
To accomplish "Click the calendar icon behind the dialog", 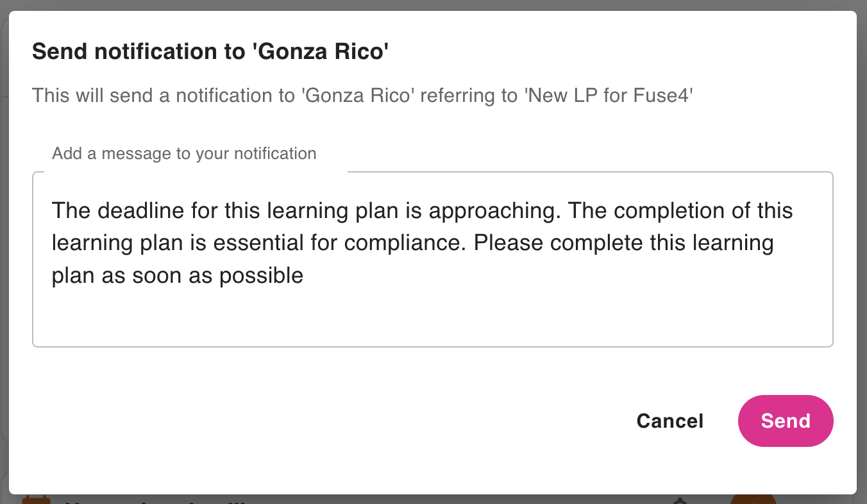I will (35, 500).
